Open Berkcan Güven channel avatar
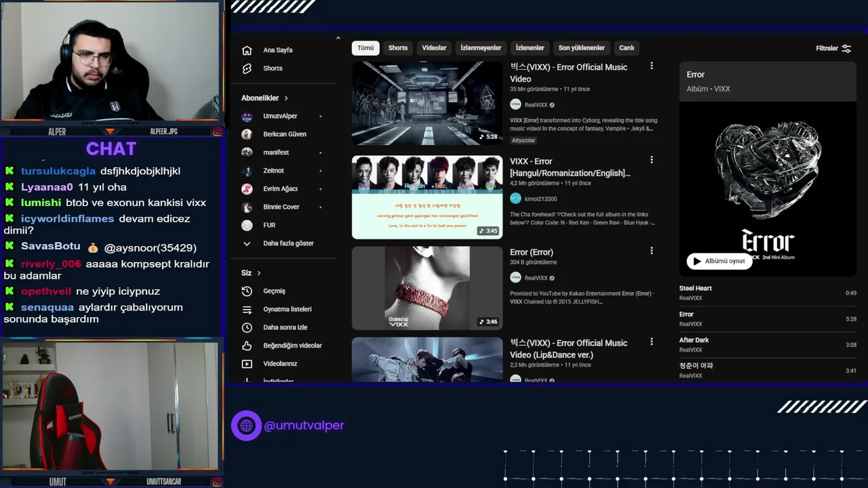This screenshot has height=488, width=868. (x=247, y=134)
